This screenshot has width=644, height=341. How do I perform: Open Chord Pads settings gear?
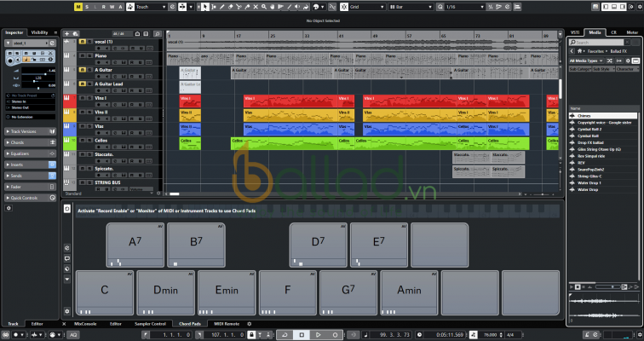[67, 311]
